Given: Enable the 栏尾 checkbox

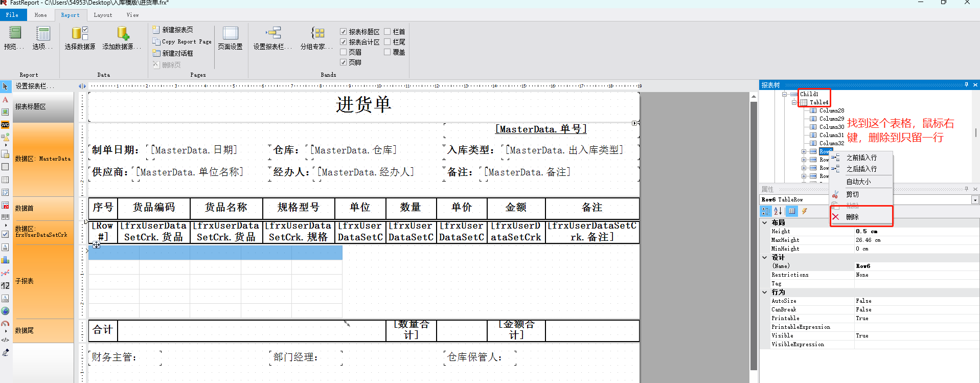Looking at the screenshot, I should 388,42.
